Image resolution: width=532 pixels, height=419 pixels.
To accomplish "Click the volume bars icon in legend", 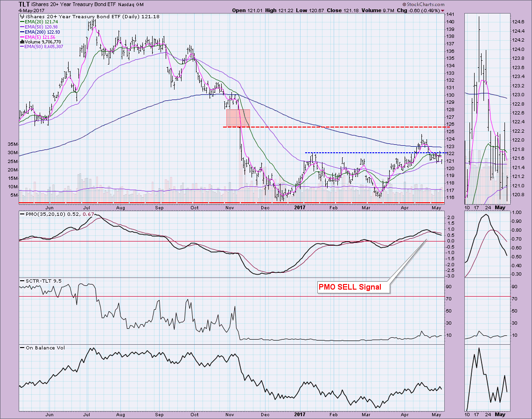I will click(x=23, y=41).
